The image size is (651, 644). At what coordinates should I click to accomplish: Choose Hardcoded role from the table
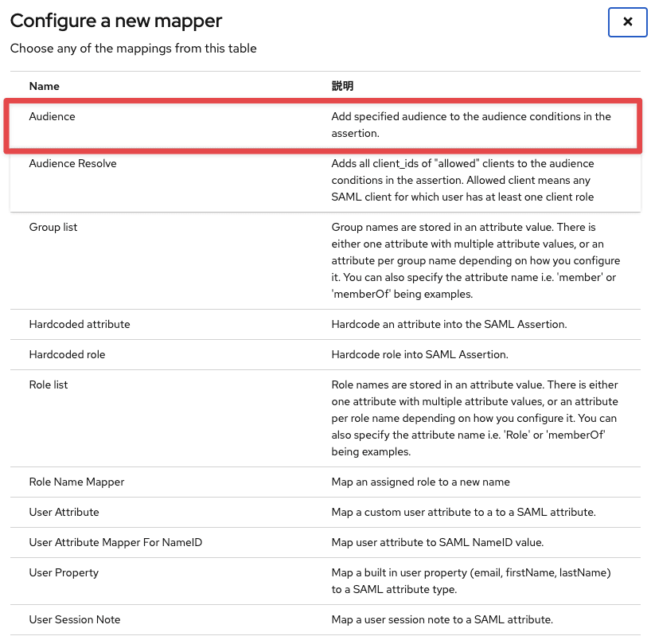tap(67, 354)
